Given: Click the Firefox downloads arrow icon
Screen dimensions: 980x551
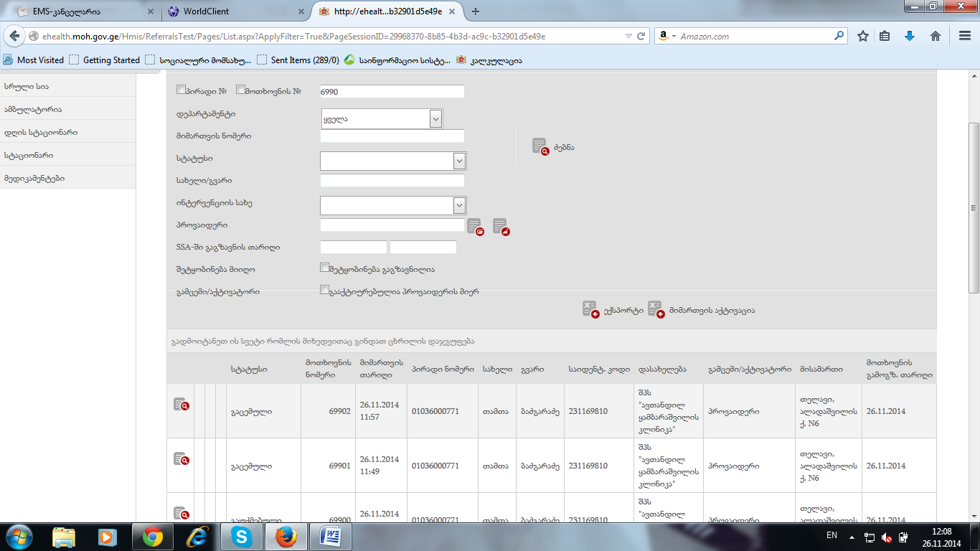Looking at the screenshot, I should (910, 36).
